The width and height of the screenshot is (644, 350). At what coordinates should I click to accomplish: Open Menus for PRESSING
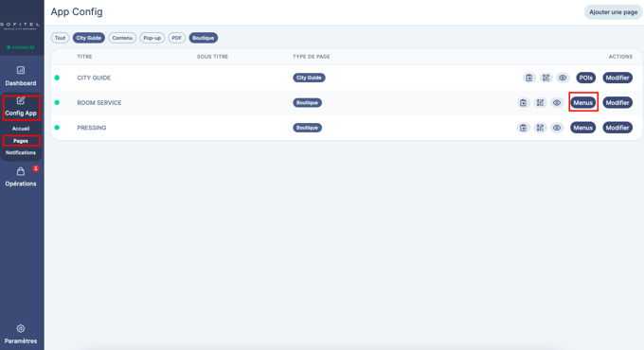[582, 128]
